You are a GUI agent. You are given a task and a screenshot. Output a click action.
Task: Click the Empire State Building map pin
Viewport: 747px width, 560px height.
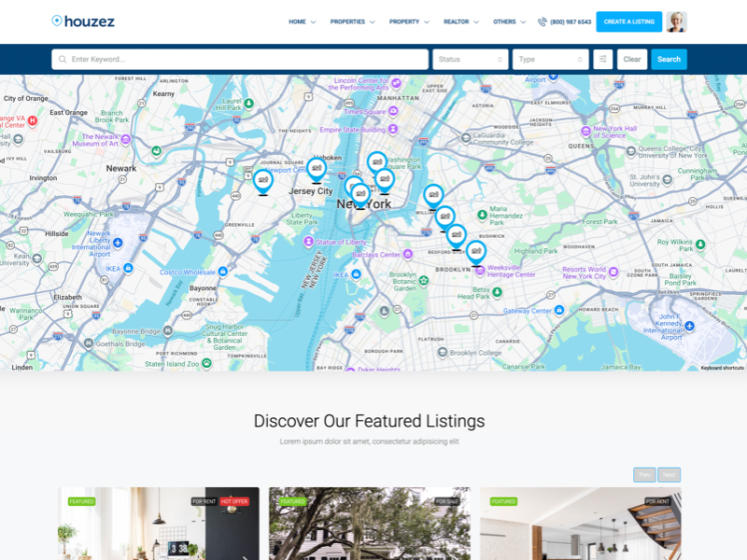[x=393, y=129]
